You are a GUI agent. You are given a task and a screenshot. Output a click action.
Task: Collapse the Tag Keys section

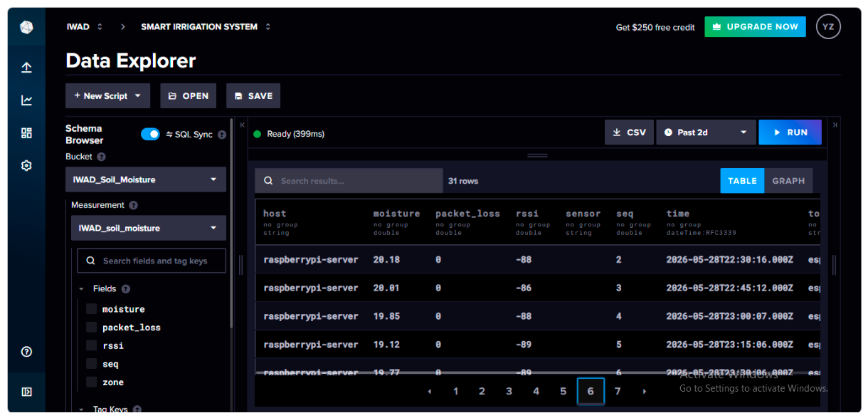82,409
